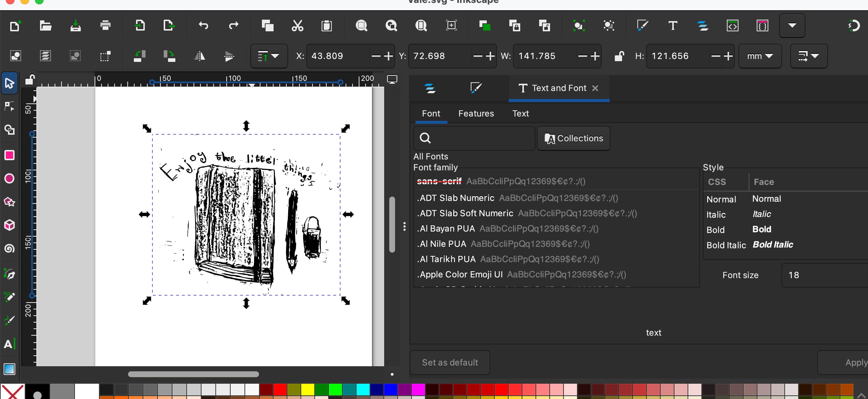Select the Node edit tool
Screen dimensions: 868x399
point(9,106)
